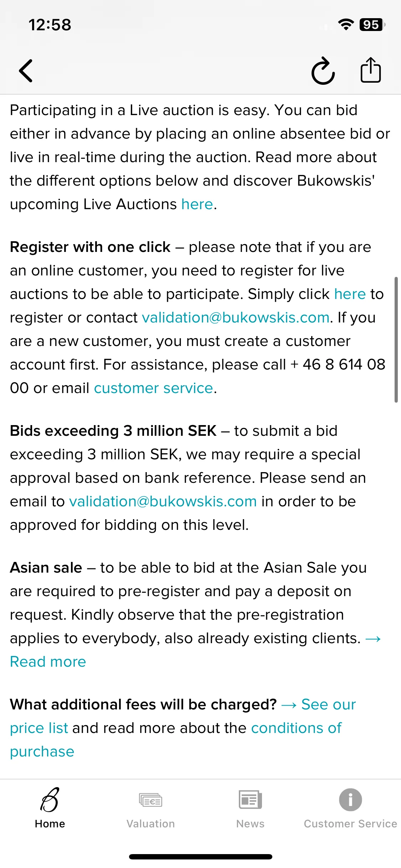Tap the News newspaper icon
The image size is (401, 868).
[250, 800]
